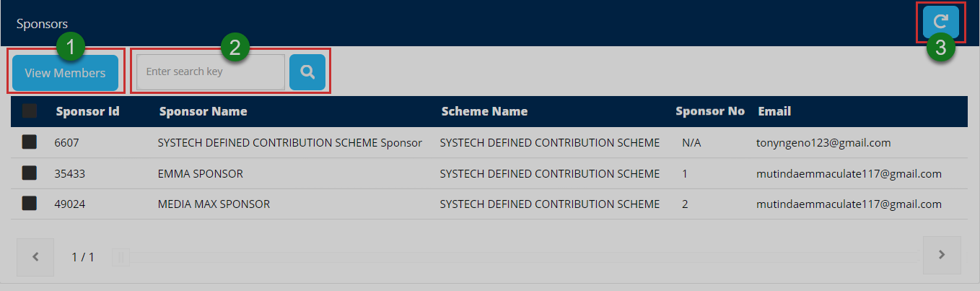The height and width of the screenshot is (291, 980).
Task: Select the checkbox for EMMA SPONSOR row
Action: tap(30, 173)
